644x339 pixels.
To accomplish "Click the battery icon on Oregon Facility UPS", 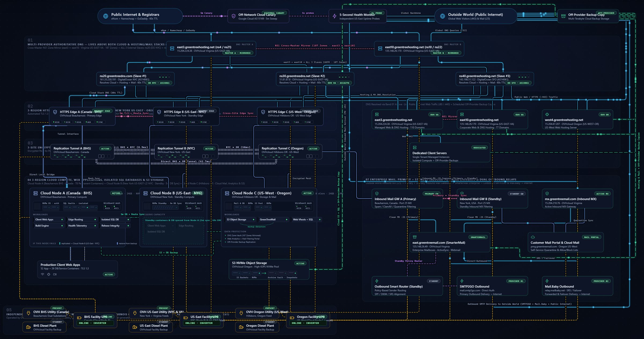I will tap(292, 318).
